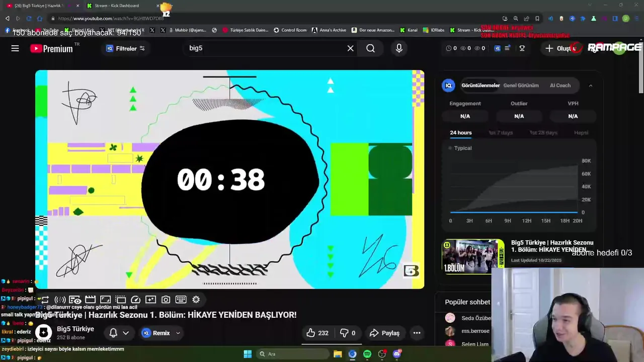Open the three-dot more actions menu
This screenshot has height=362, width=644.
(417, 333)
